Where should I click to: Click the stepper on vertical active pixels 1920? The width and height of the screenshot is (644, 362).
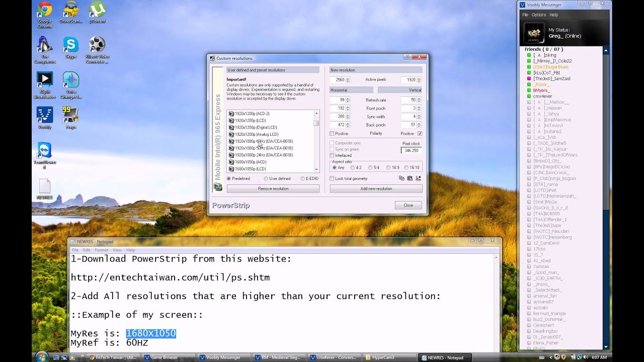[419, 80]
